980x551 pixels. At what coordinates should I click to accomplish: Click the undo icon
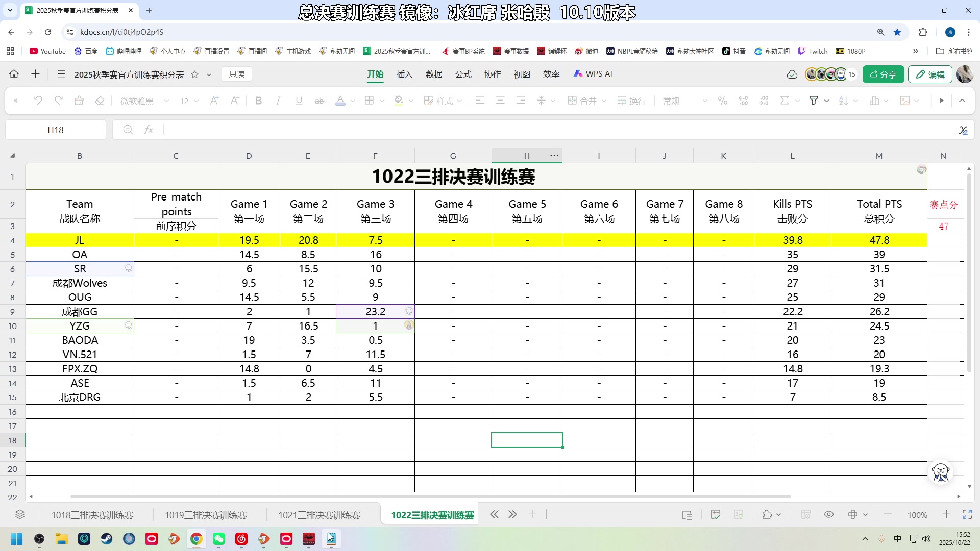click(38, 101)
